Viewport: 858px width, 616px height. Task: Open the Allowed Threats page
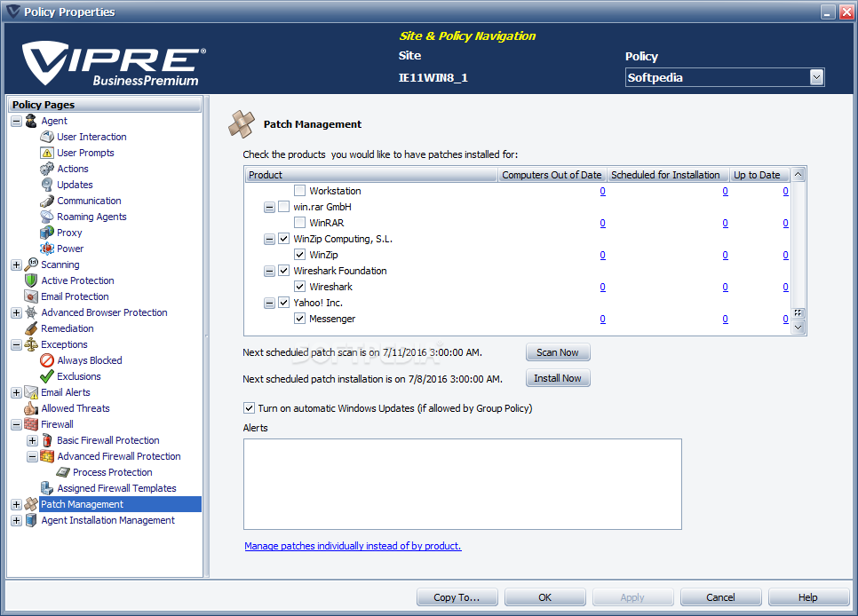coord(75,408)
